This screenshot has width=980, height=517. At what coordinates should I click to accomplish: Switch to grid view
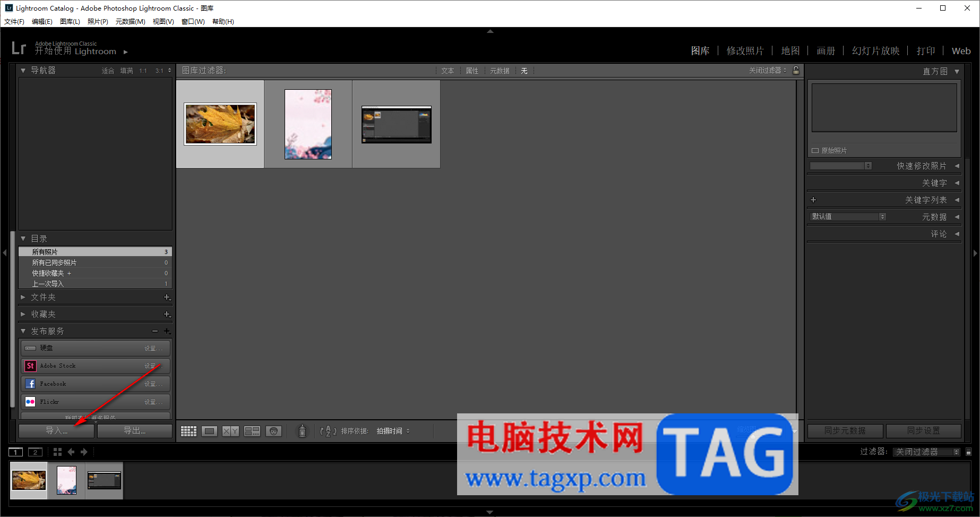[188, 431]
